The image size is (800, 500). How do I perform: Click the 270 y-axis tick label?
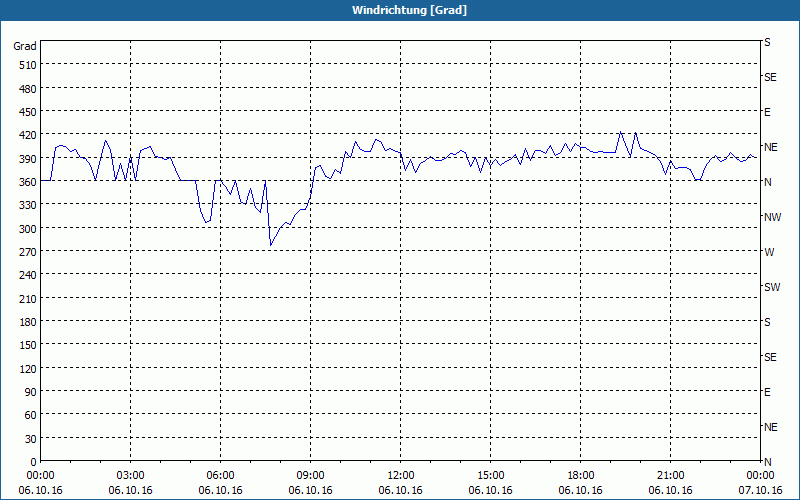pyautogui.click(x=28, y=252)
